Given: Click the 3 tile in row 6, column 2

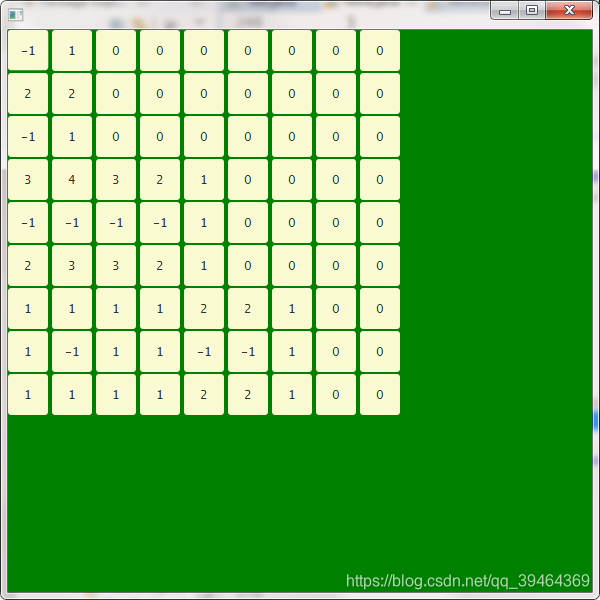Looking at the screenshot, I should point(72,266).
